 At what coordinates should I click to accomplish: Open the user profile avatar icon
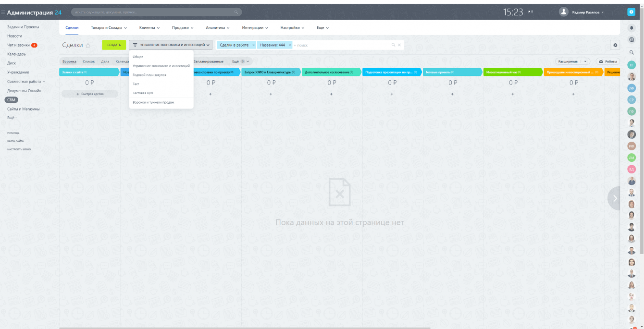(x=564, y=12)
